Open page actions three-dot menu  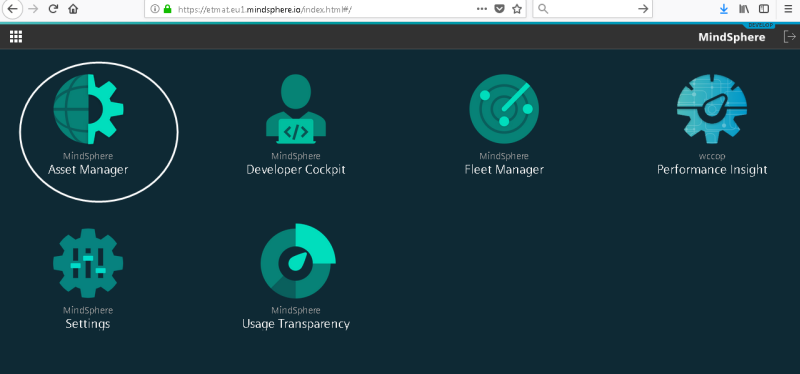click(481, 9)
